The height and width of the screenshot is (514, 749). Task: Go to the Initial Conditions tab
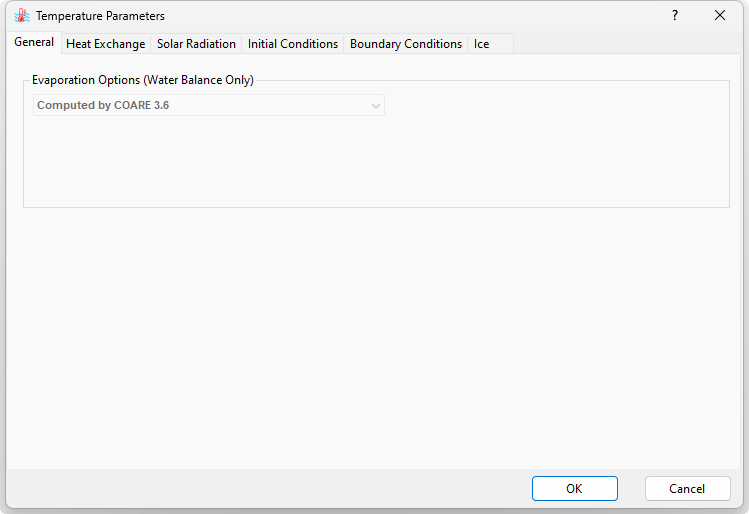[x=293, y=44]
